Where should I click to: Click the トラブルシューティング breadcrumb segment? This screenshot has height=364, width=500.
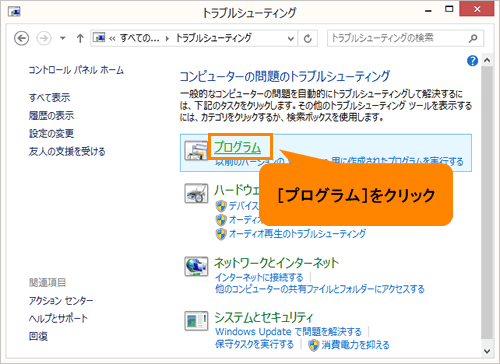click(x=214, y=38)
